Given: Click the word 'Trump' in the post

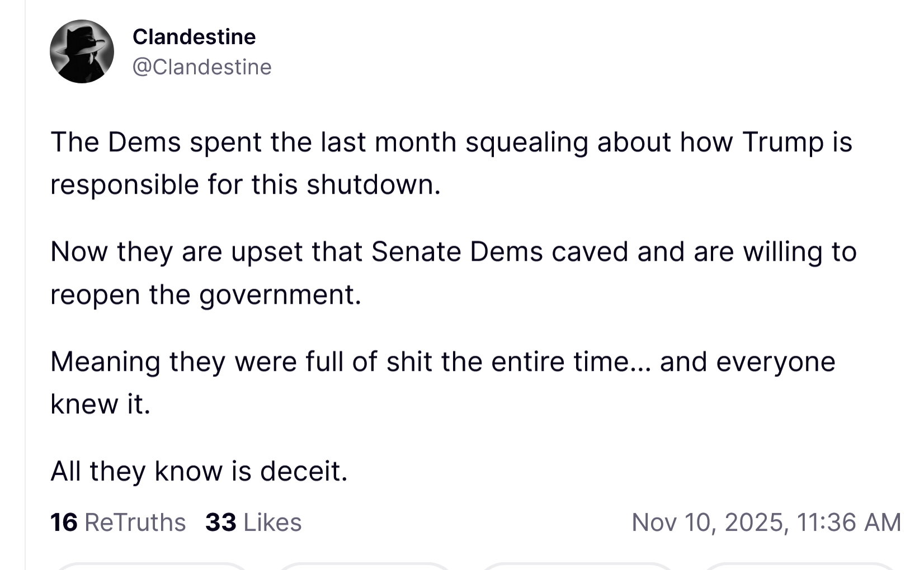Looking at the screenshot, I should 783,142.
